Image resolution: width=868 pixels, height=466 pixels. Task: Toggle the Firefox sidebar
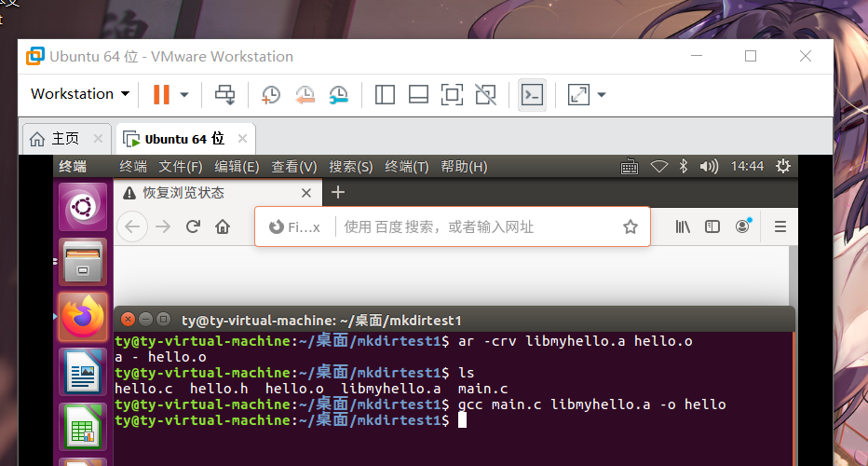click(x=712, y=226)
